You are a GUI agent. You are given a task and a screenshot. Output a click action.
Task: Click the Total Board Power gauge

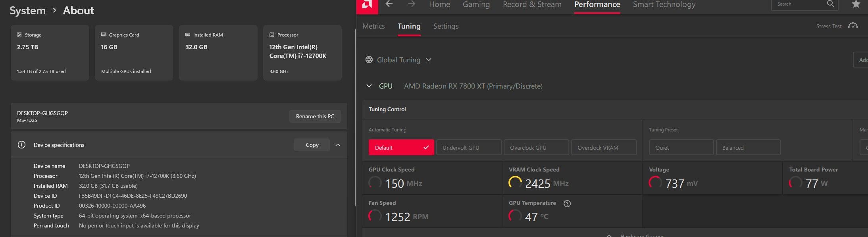795,183
